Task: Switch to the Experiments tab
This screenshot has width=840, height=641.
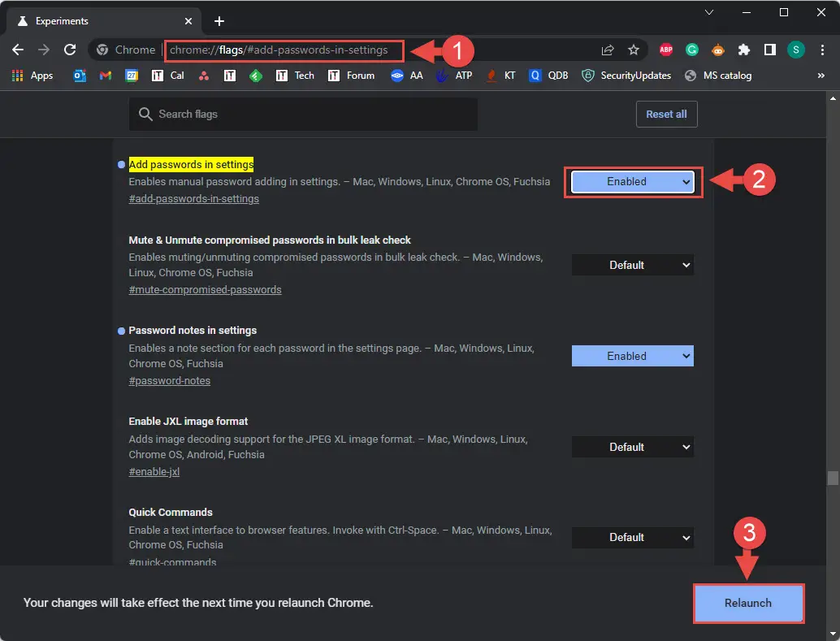Action: 103,21
